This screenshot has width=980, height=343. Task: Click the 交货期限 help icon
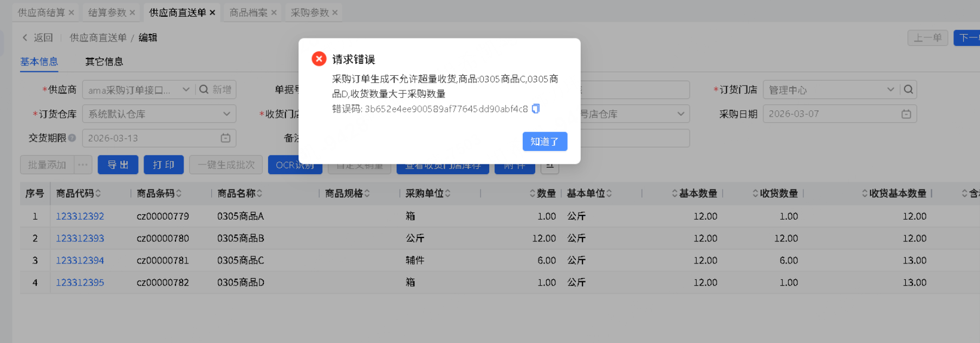point(72,138)
